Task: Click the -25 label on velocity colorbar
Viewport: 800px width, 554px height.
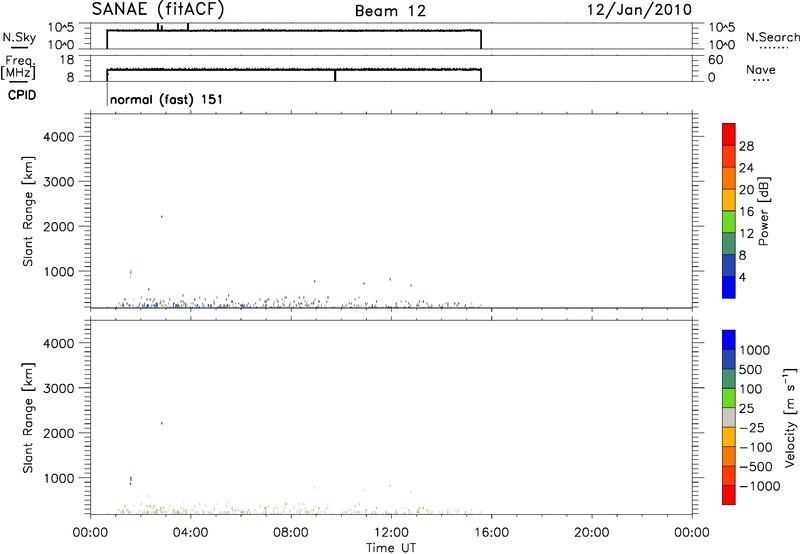Action: tap(752, 428)
